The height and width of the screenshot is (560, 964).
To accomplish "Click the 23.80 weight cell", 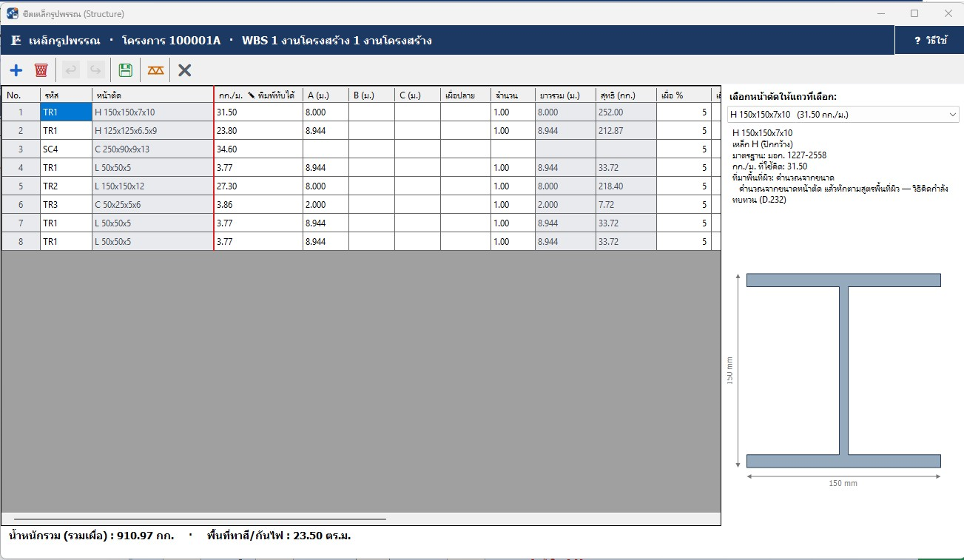I will (259, 131).
